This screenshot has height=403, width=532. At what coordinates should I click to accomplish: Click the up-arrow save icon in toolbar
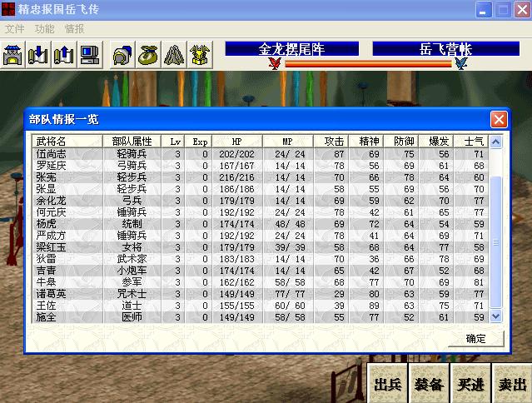63,55
